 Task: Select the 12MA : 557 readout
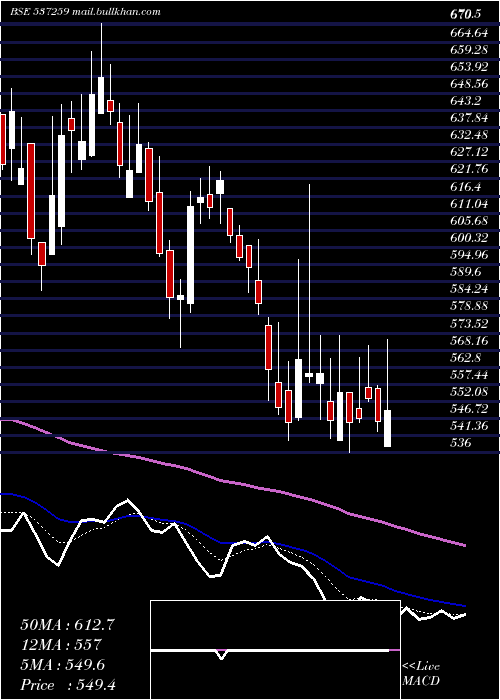[x=61, y=645]
